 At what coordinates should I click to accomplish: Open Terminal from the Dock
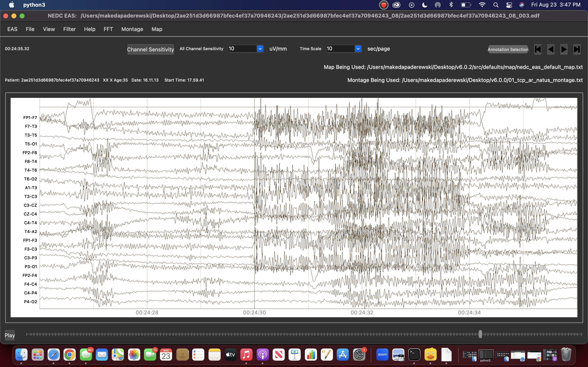coord(414,355)
